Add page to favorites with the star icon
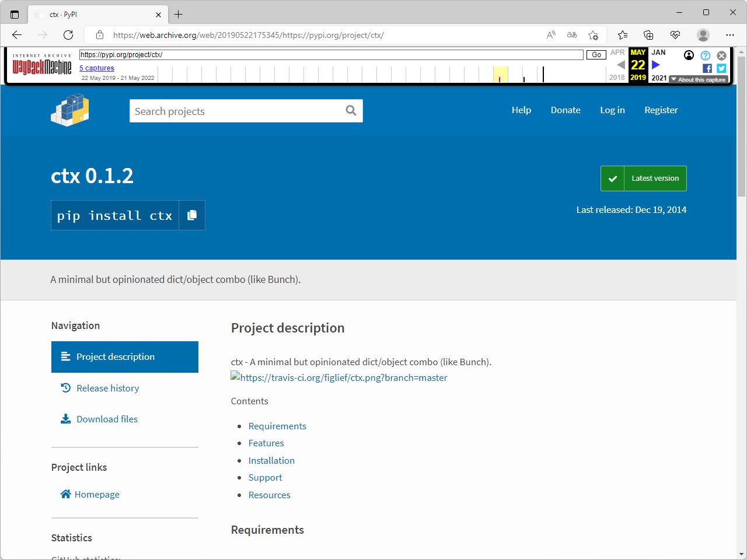This screenshot has width=747, height=560. [x=594, y=35]
